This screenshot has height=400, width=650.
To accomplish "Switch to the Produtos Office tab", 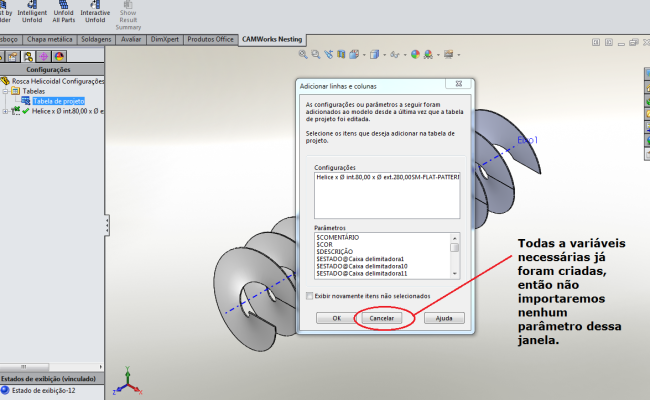I will (211, 39).
